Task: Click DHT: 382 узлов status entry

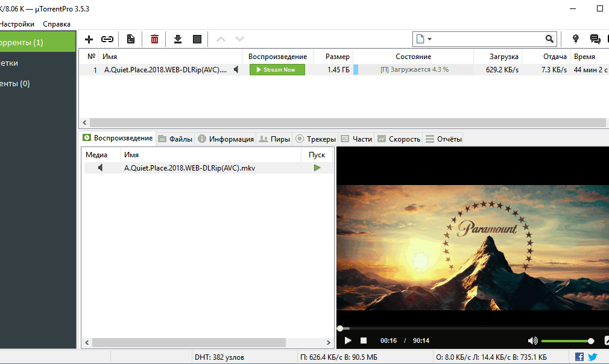Action: pyautogui.click(x=219, y=357)
